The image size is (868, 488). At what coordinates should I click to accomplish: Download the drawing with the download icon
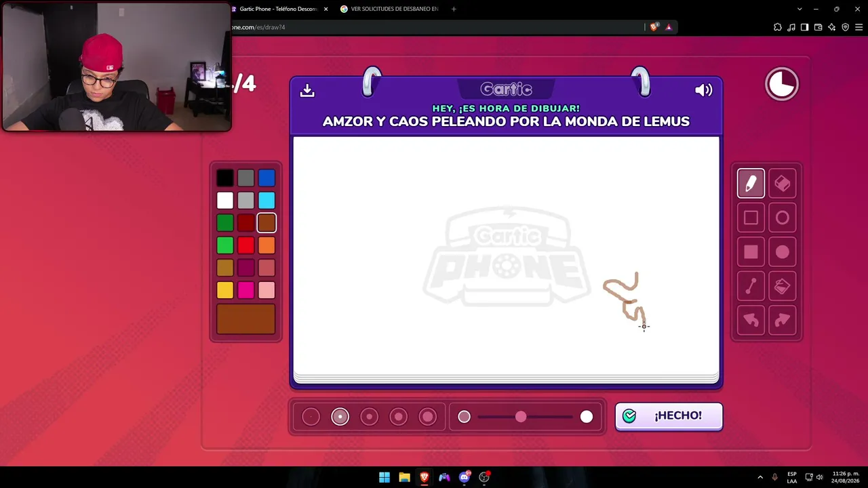click(307, 90)
